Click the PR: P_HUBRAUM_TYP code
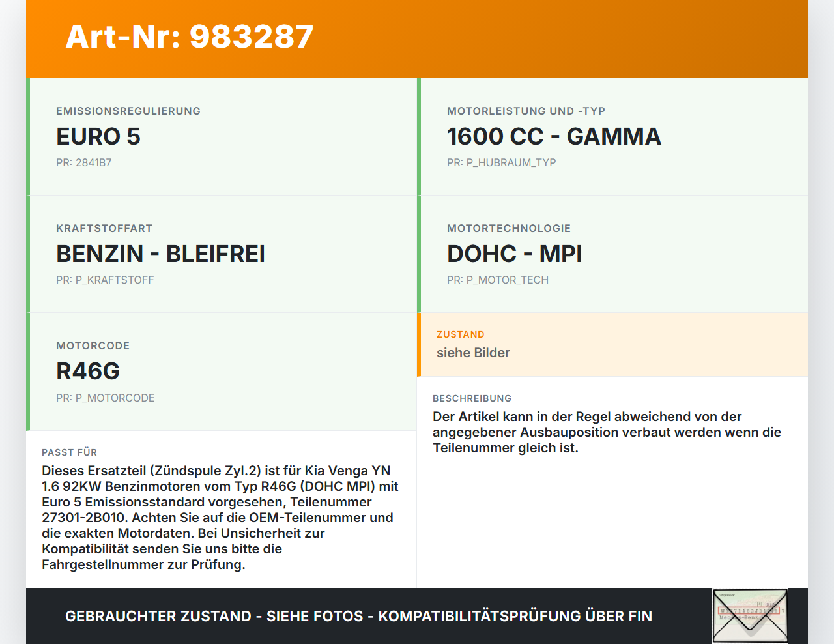834x644 pixels. [501, 162]
